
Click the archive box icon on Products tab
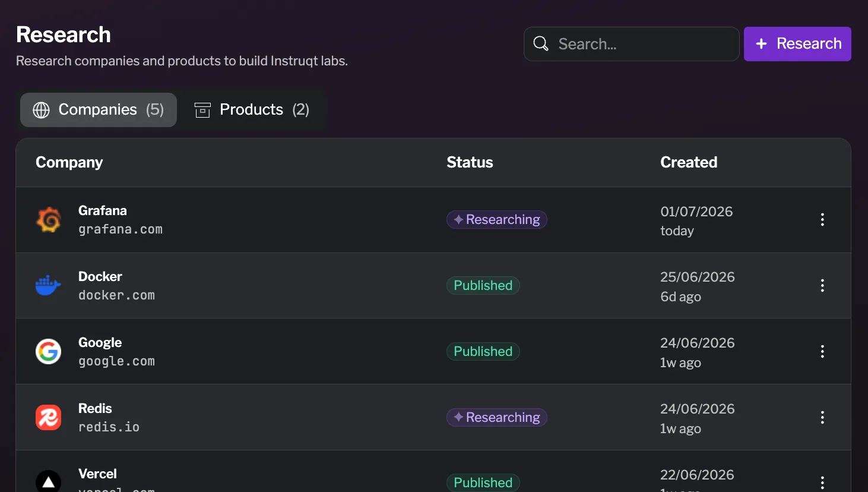tap(202, 110)
